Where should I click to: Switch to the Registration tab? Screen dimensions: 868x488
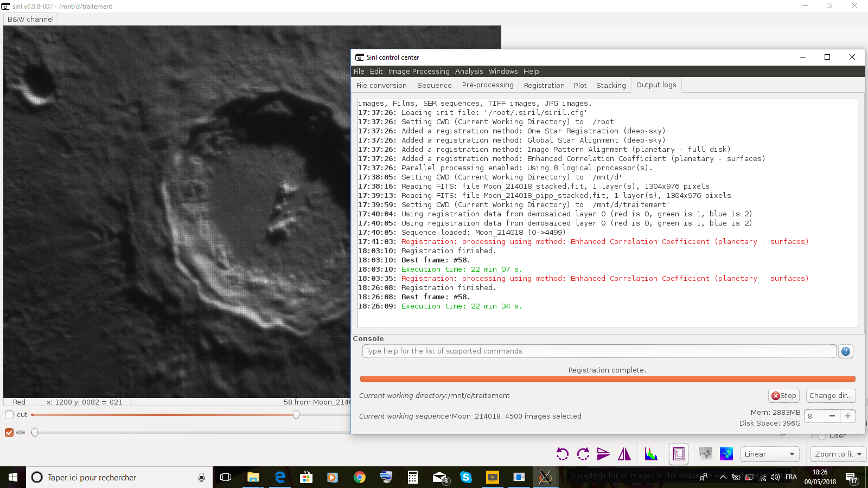pyautogui.click(x=544, y=85)
